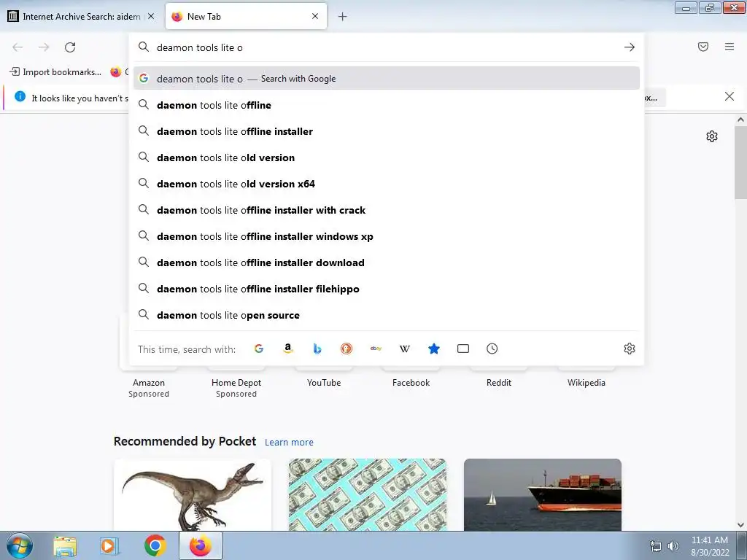Image resolution: width=747 pixels, height=560 pixels.
Task: Open volume control in system tray
Action: [673, 546]
